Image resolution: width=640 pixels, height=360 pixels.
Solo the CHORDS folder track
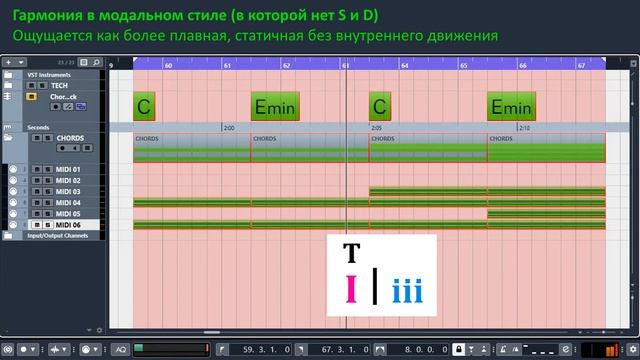[48, 138]
